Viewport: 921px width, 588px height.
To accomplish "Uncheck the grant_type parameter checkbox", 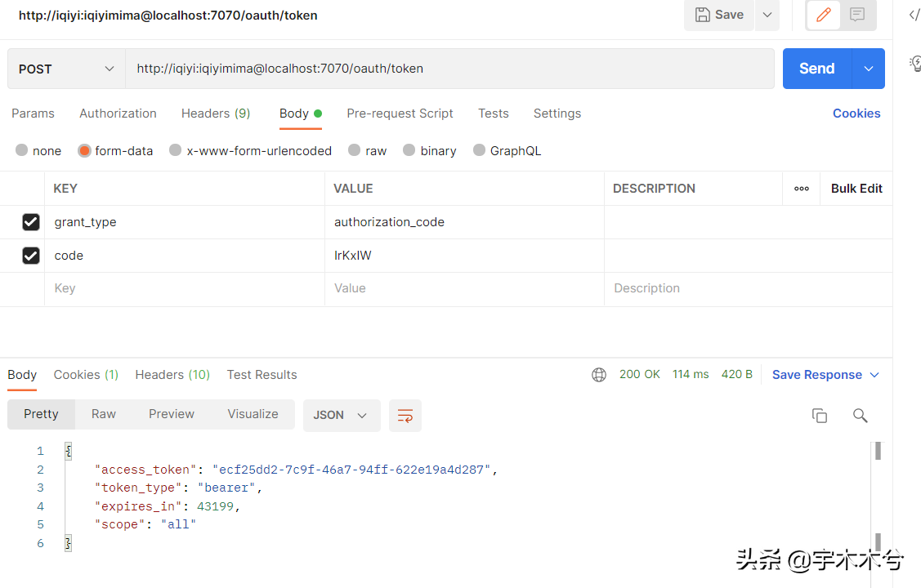I will coord(30,221).
